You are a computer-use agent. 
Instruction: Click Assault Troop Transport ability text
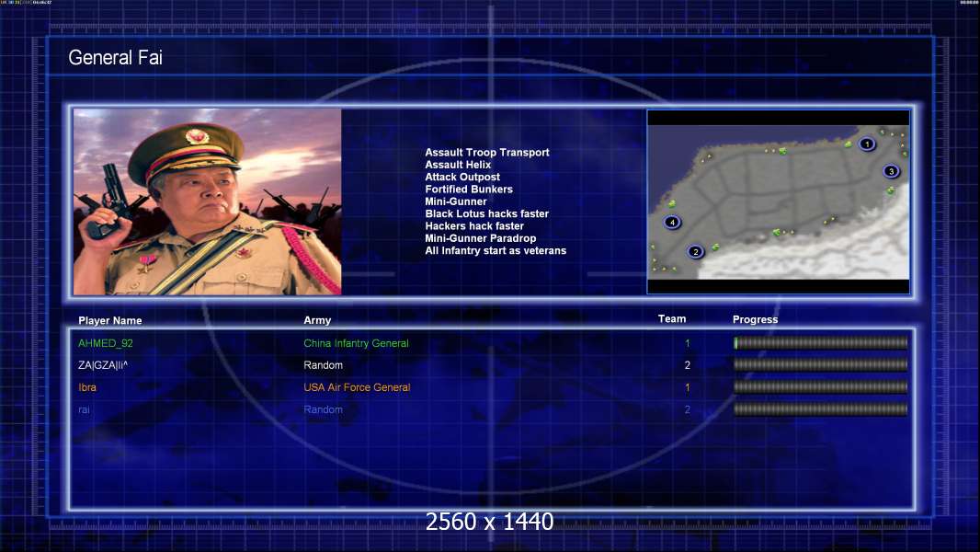coord(487,153)
